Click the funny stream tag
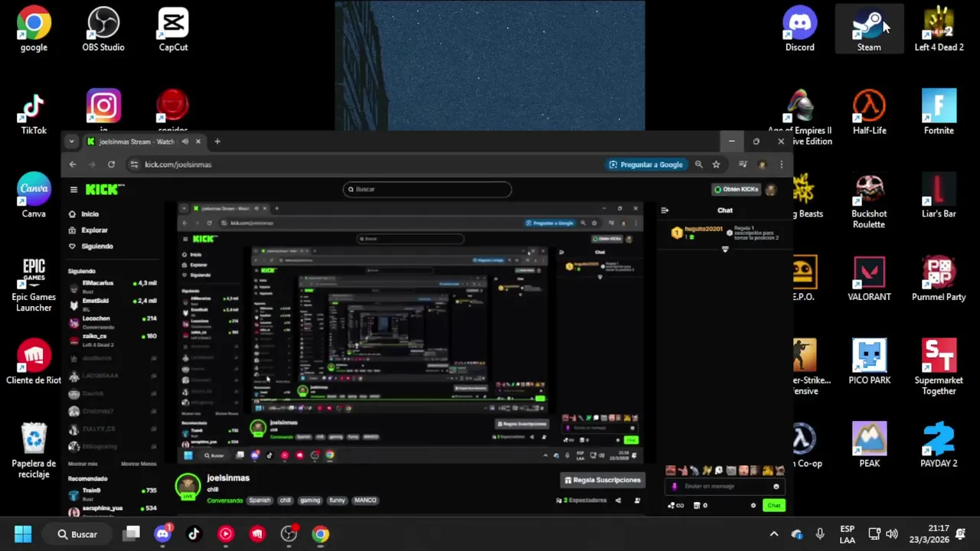This screenshot has height=551, width=980. [337, 500]
